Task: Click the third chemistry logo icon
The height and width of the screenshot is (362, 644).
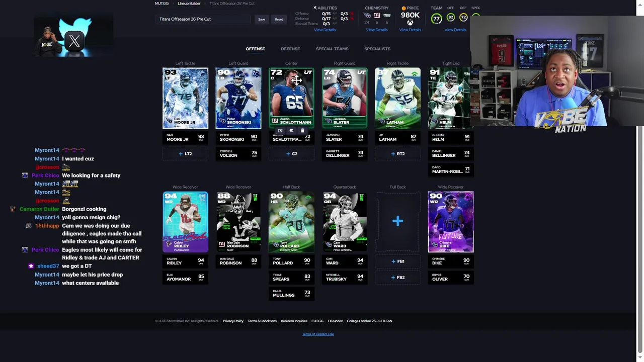Action: [387, 16]
